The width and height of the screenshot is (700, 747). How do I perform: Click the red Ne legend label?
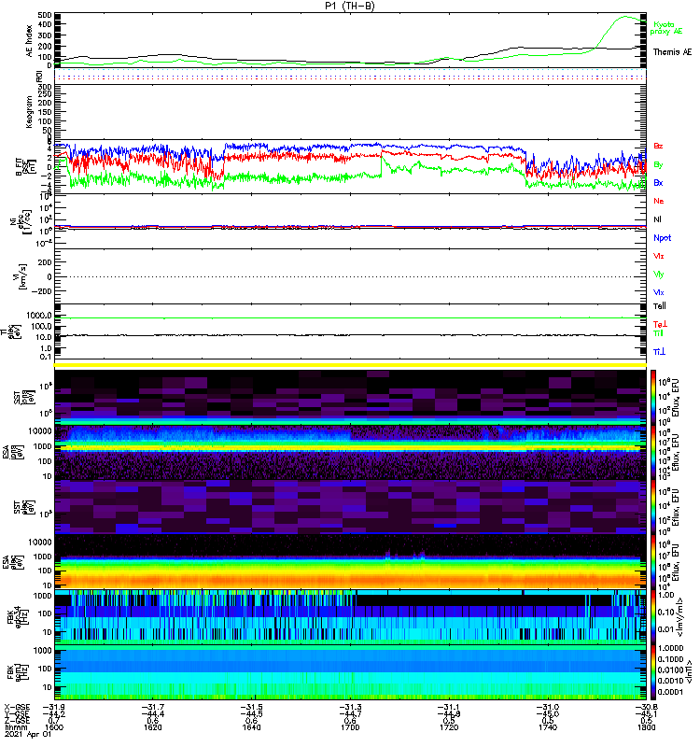point(659,201)
